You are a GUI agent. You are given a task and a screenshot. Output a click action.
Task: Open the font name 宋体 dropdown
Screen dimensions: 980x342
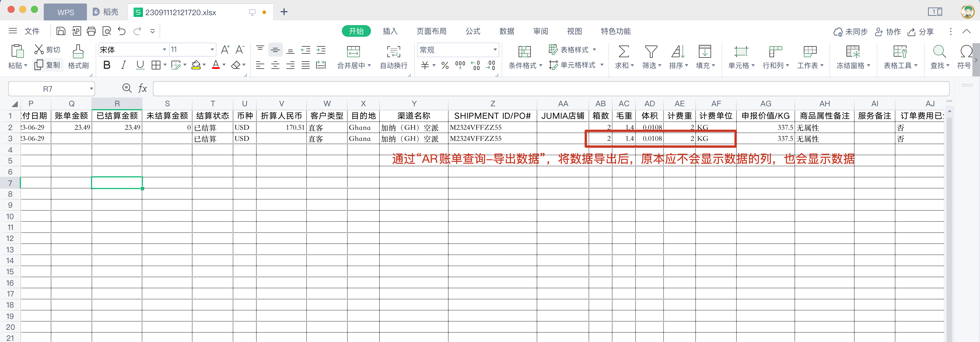pos(164,50)
